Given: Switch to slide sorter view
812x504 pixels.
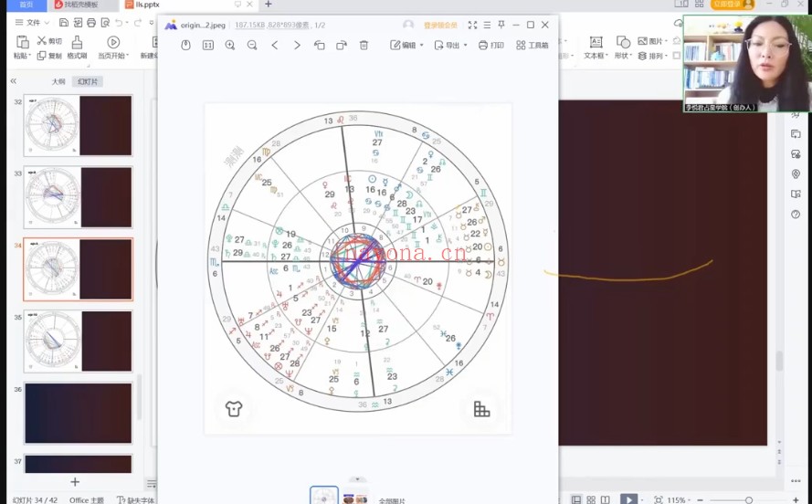Looking at the screenshot, I should (590, 499).
